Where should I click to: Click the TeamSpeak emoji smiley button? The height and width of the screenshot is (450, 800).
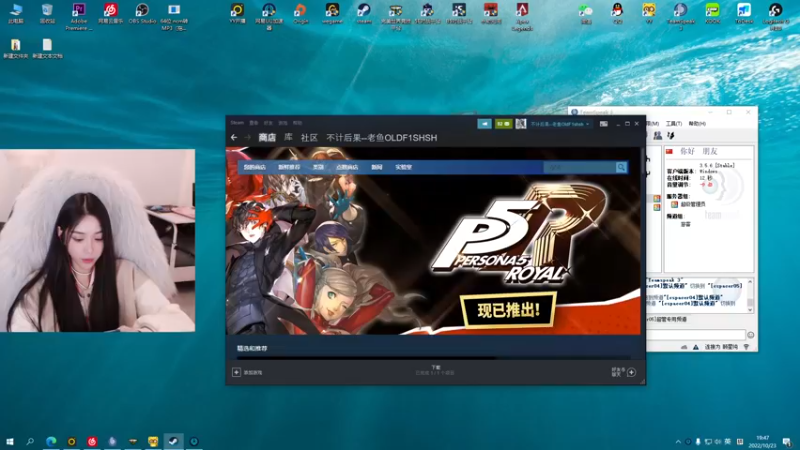tap(751, 335)
